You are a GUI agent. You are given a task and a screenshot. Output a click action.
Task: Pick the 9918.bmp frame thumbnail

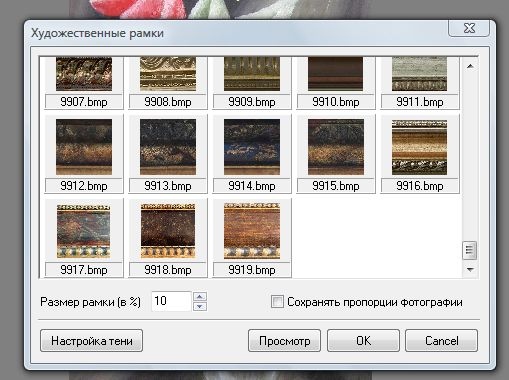(x=168, y=231)
